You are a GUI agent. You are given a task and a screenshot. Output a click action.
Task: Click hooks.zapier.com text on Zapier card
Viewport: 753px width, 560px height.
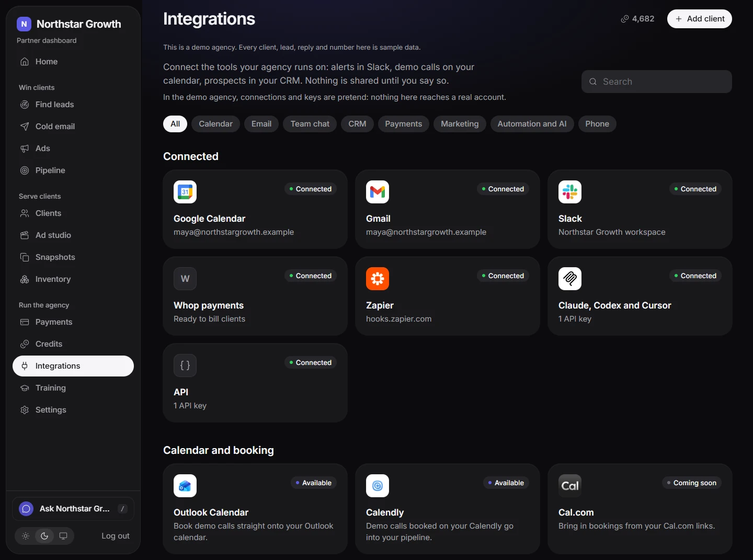coord(399,319)
